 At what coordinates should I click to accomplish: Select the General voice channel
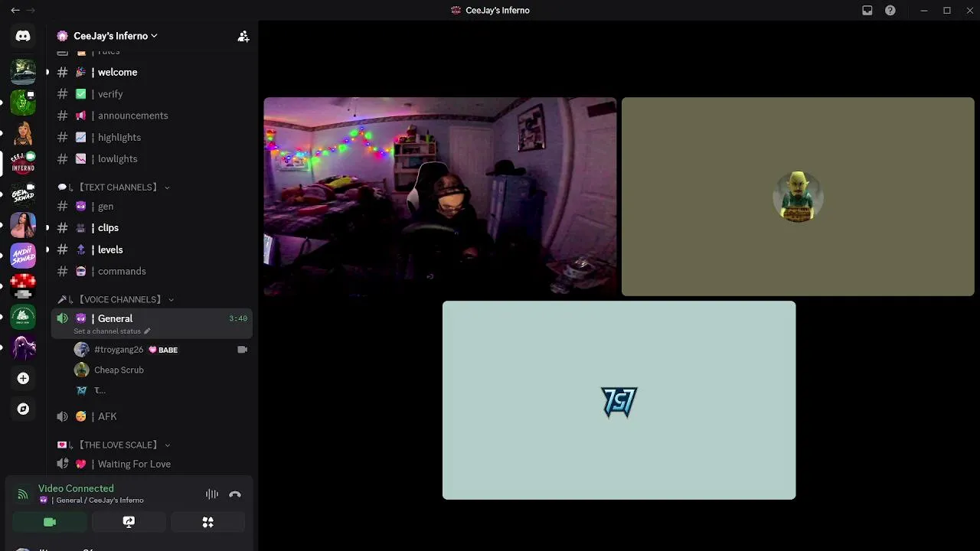point(152,324)
